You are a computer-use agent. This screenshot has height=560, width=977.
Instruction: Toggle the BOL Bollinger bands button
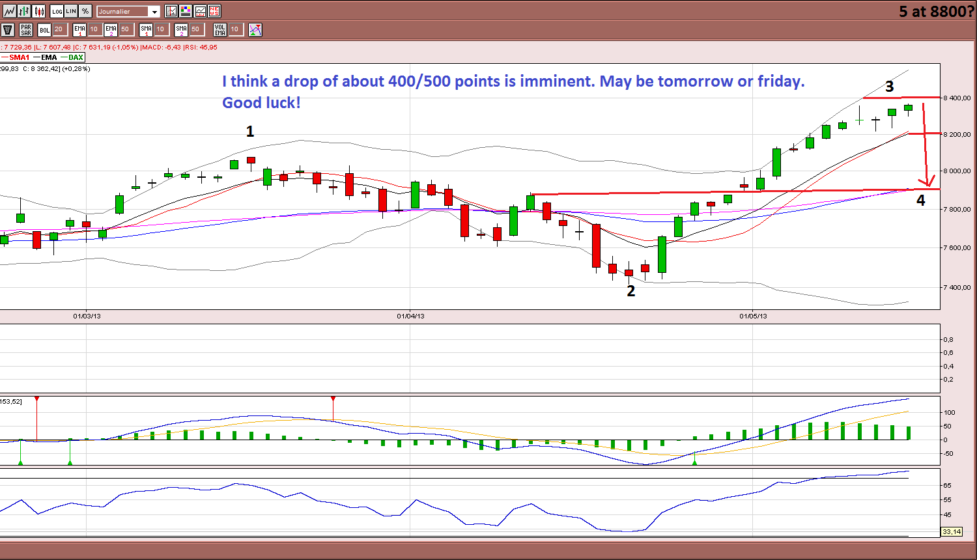44,30
